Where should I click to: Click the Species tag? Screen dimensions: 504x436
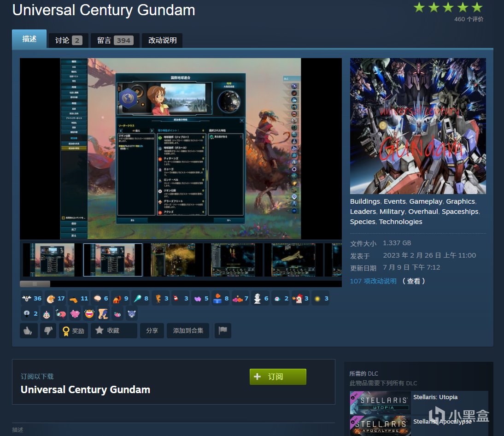click(362, 222)
